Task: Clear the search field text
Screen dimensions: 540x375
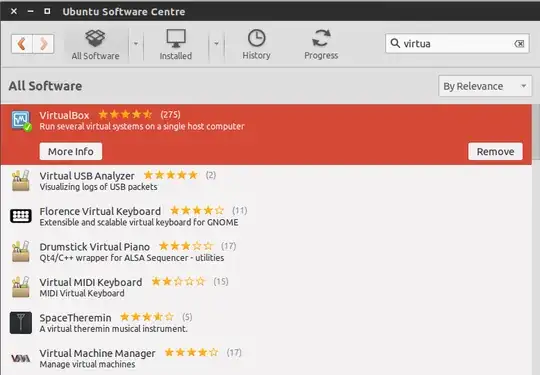Action: 519,44
